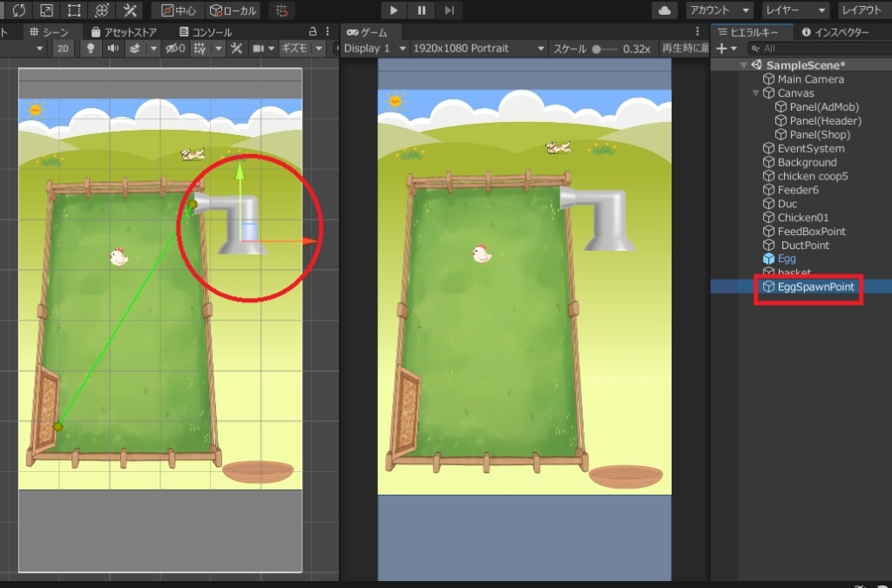Select the Rect transform tool
The image size is (892, 588).
click(x=75, y=10)
